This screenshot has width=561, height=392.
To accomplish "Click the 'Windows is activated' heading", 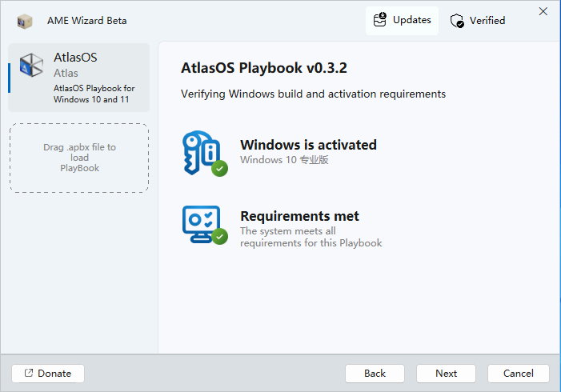I will click(x=308, y=145).
